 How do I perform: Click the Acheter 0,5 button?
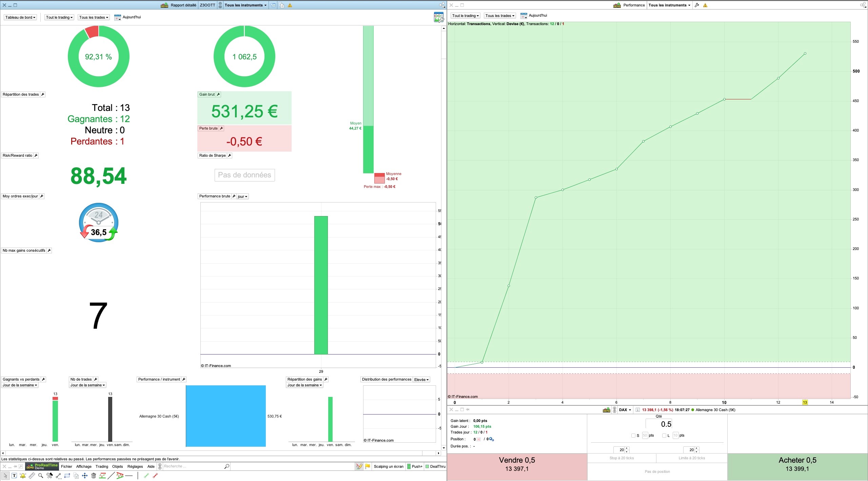click(797, 464)
